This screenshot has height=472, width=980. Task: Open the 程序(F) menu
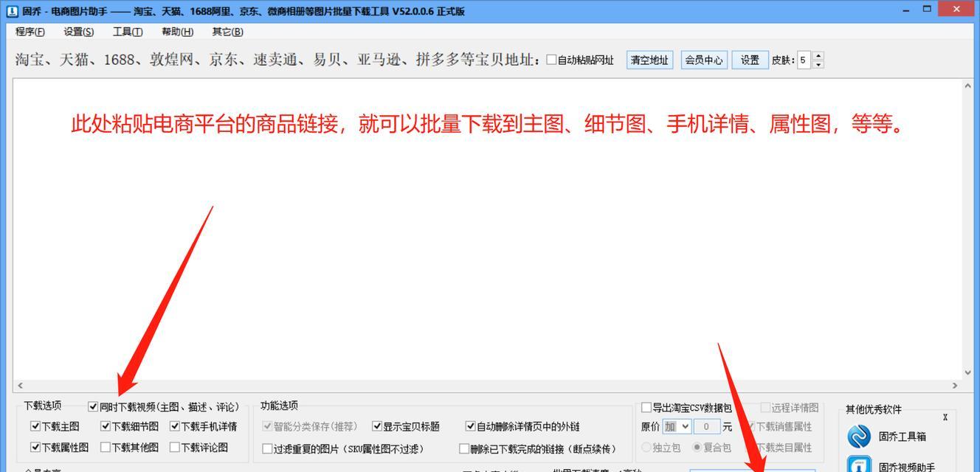coord(30,32)
